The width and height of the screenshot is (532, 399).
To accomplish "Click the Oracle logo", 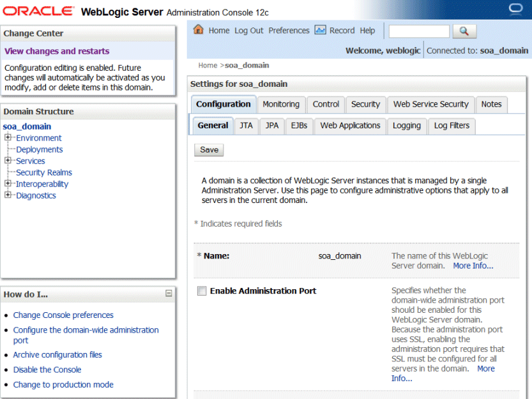I will click(x=38, y=11).
